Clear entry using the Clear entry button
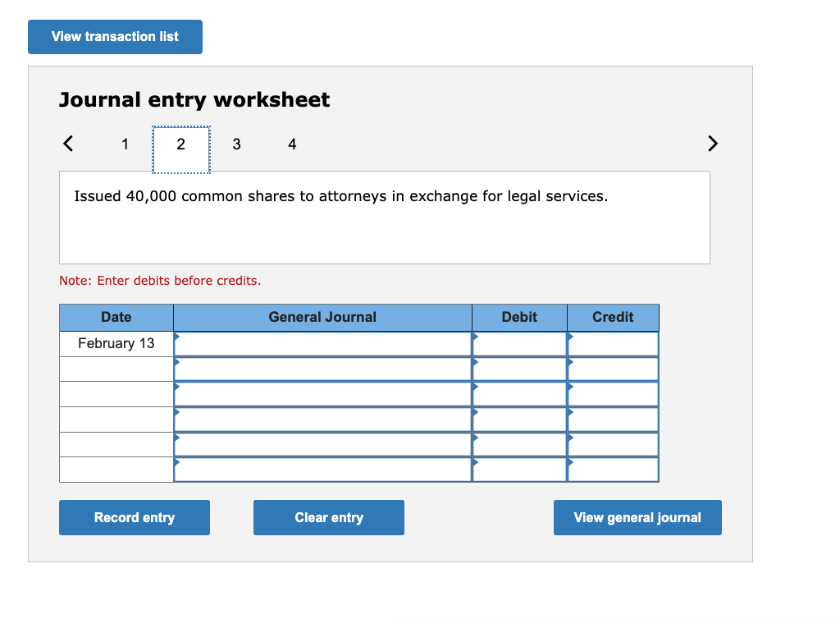Screen dimensions: 840x619 pos(329,518)
